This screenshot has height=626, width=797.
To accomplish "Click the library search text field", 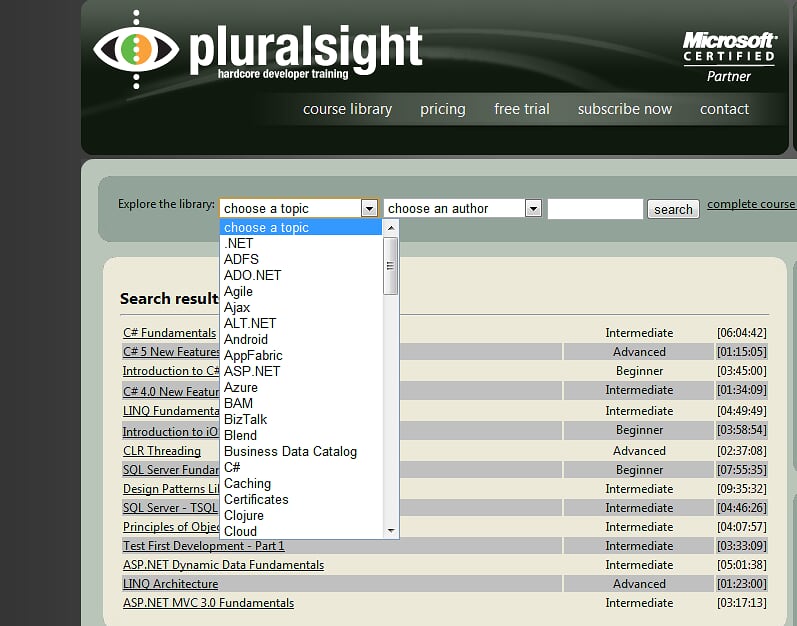I will (x=595, y=209).
